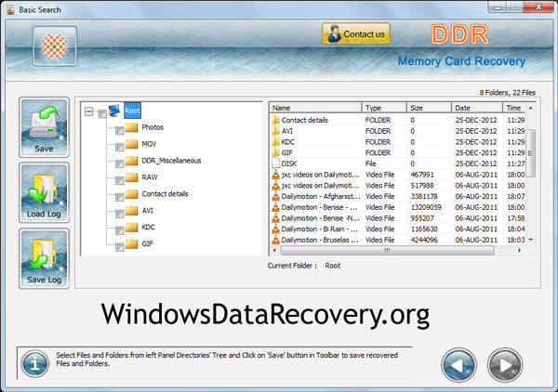Check the RAW folder checkbox
The height and width of the screenshot is (392, 558).
120,180
